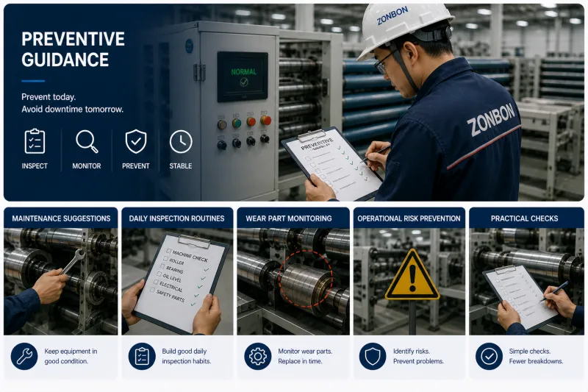Click 'Keep equipment in good condition.' text
This screenshot has height=392, width=588.
[x=71, y=356]
